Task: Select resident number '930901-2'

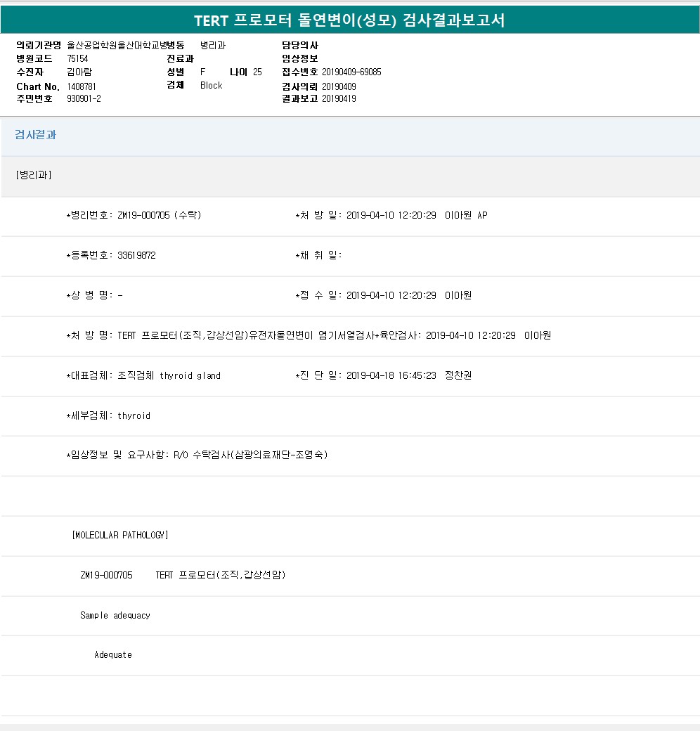Action: click(x=84, y=99)
